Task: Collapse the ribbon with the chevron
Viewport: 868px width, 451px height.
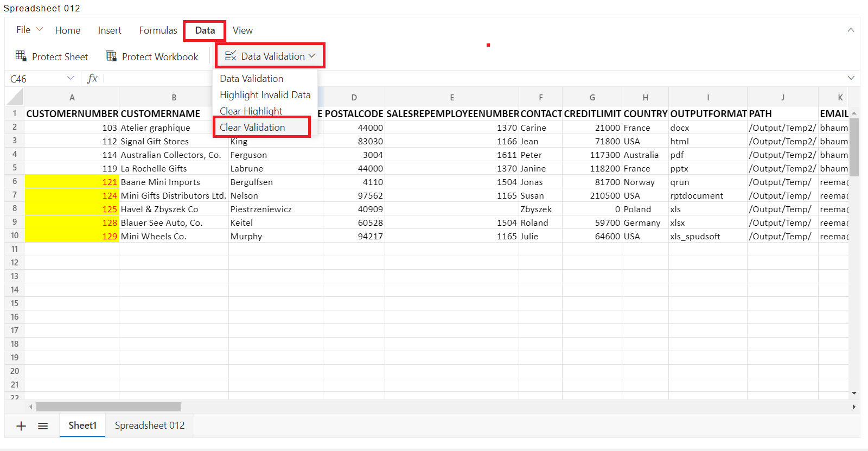Action: pyautogui.click(x=851, y=30)
